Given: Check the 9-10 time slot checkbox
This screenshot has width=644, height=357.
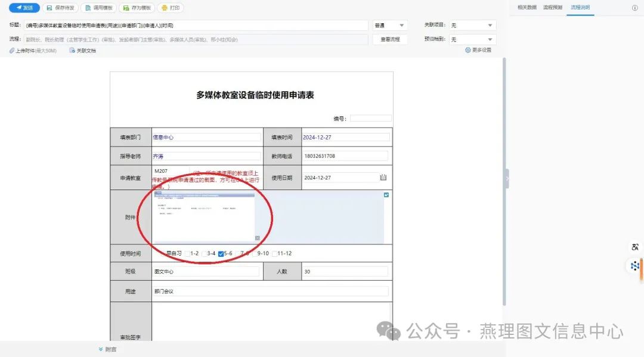Looking at the screenshot, I should click(x=254, y=254).
